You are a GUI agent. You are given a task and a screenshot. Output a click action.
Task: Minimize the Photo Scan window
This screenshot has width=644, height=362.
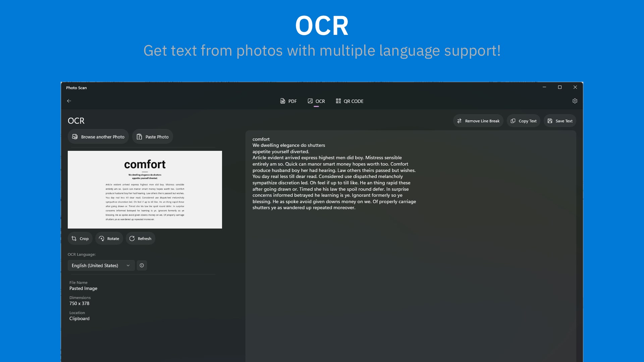pos(544,87)
